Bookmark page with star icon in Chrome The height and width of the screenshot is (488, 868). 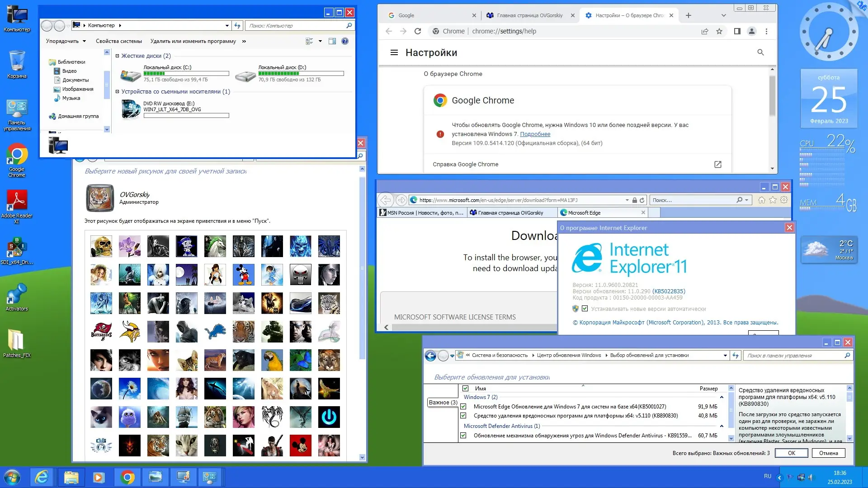pyautogui.click(x=719, y=31)
